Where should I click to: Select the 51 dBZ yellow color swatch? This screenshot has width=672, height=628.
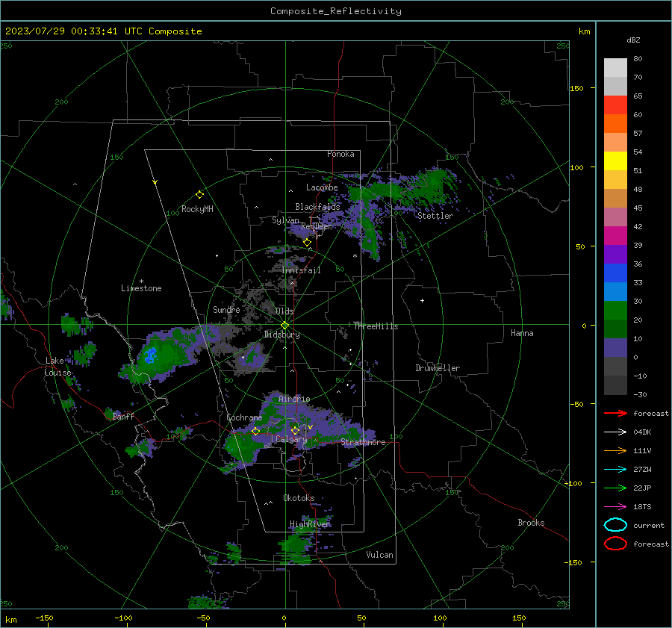615,161
